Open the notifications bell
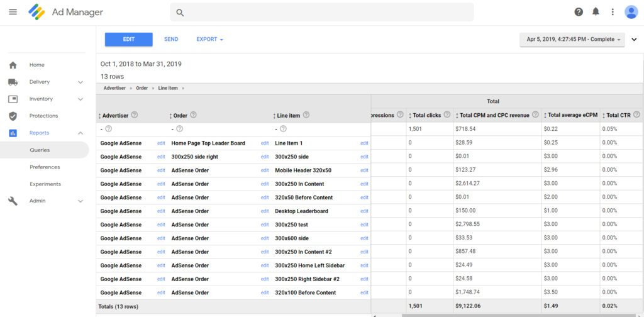644x317 pixels. 596,12
